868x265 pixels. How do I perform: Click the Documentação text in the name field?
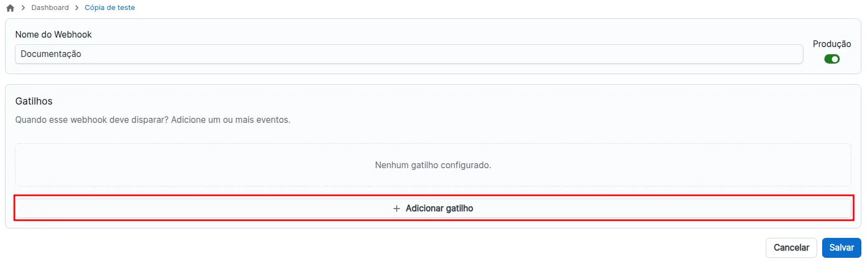tap(51, 54)
